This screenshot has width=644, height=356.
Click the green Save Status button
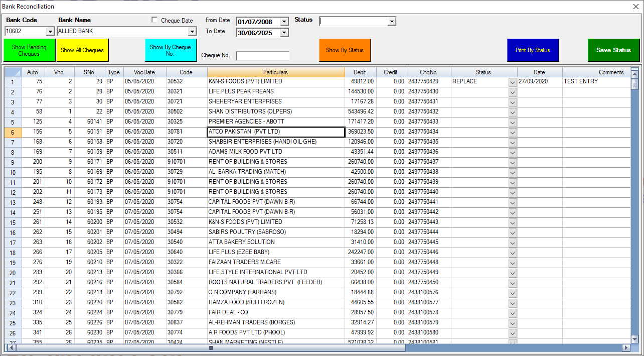pyautogui.click(x=614, y=50)
